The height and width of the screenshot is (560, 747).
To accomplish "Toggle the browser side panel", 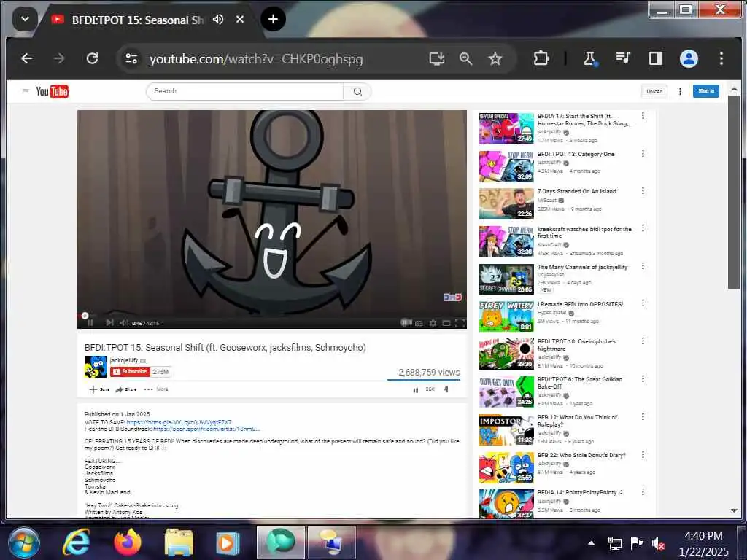I will coord(656,58).
